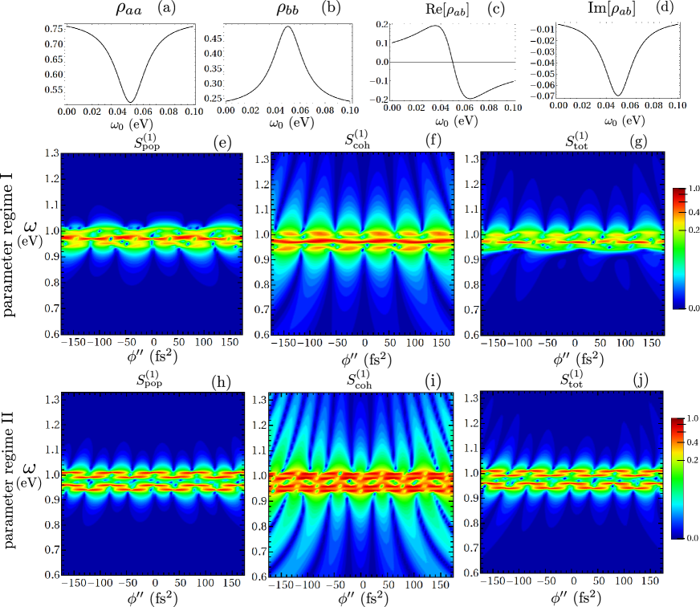Click the φ'' (fs²) axis label under panel (f)
The width and height of the screenshot is (700, 607).
[366, 359]
